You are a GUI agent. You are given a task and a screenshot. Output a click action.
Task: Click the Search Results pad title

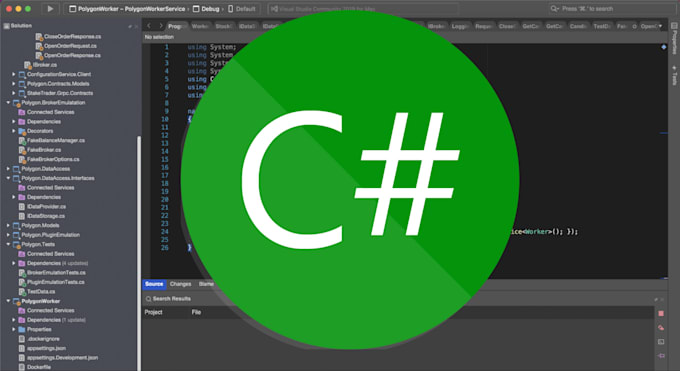coord(171,299)
